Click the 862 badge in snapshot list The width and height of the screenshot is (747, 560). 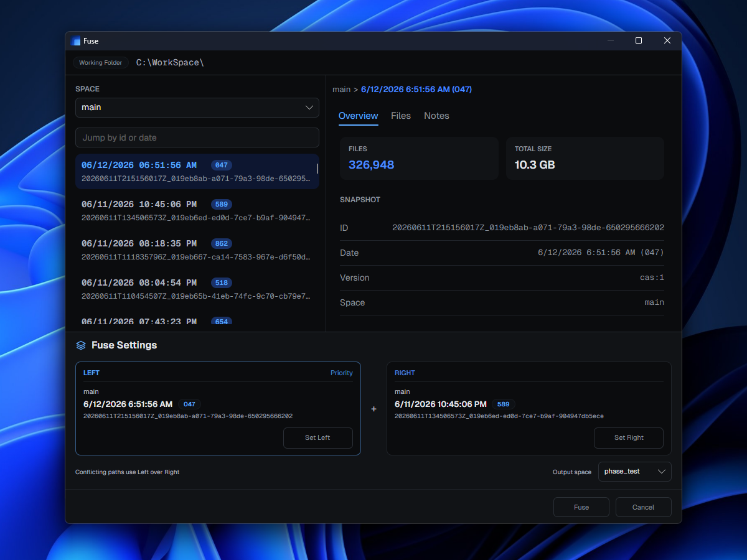(x=221, y=244)
